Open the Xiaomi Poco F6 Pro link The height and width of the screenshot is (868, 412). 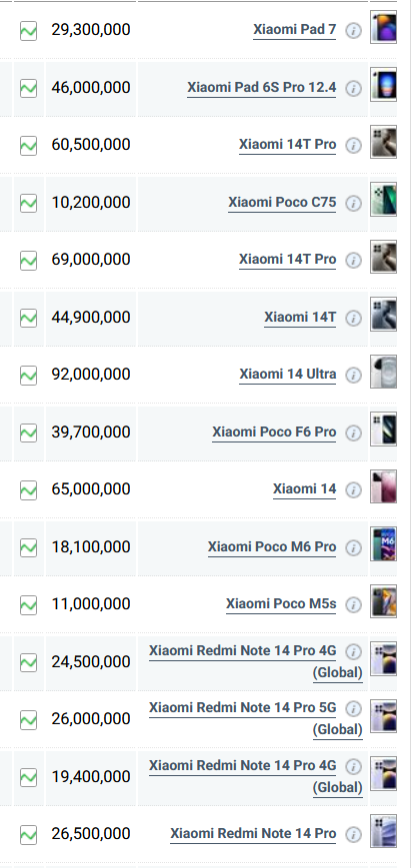274,432
